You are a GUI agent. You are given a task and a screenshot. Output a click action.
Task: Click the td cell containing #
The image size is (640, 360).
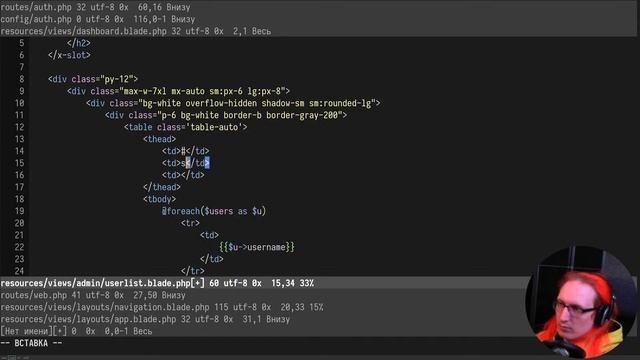point(185,151)
